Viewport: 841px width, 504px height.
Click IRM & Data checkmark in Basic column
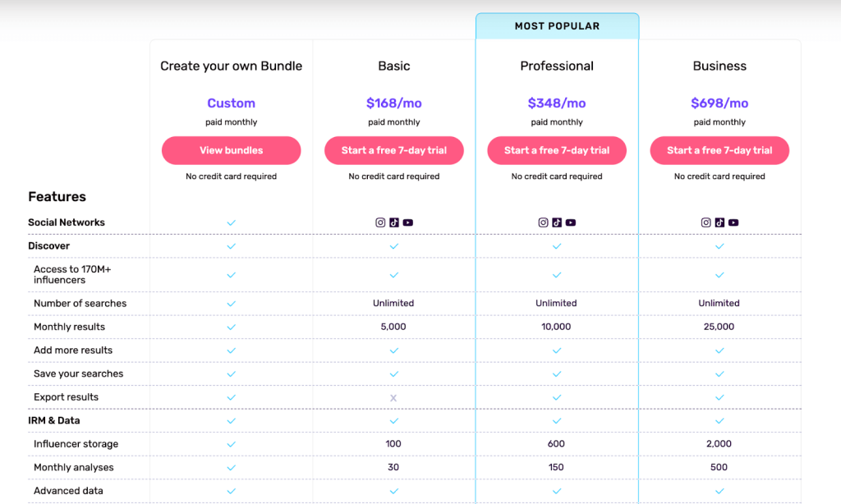click(394, 421)
